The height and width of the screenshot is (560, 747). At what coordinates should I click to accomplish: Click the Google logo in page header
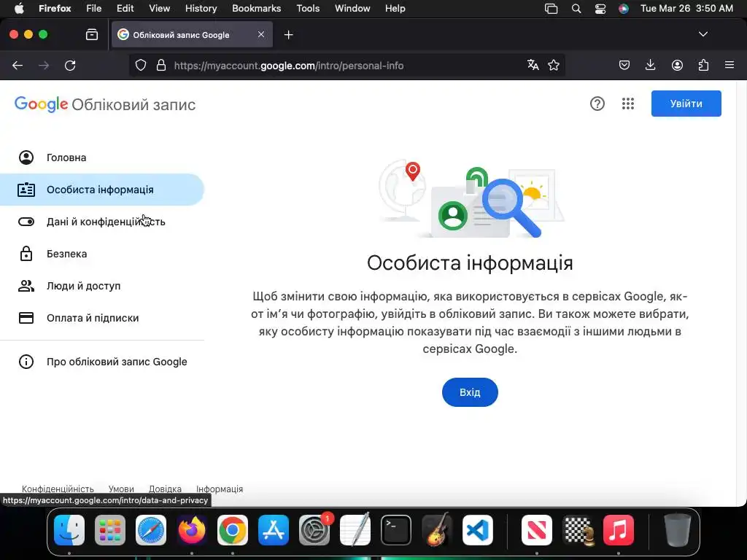pos(41,104)
